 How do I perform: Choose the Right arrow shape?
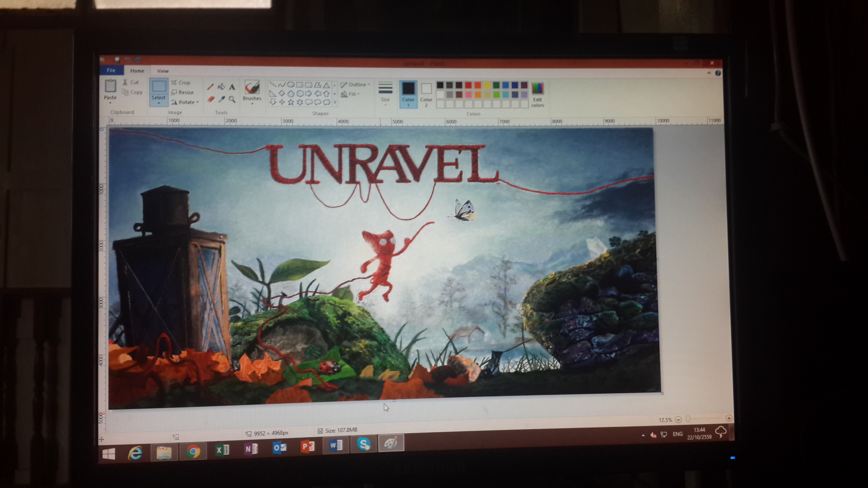(308, 93)
